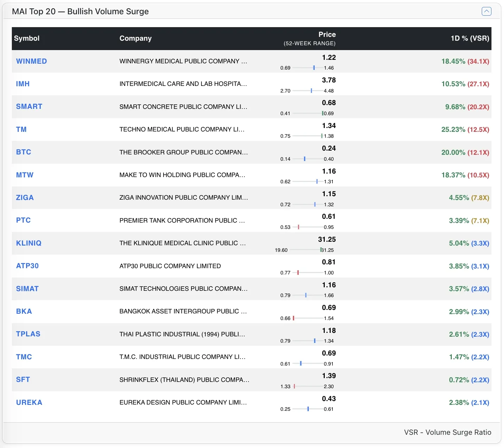Select WINNERGY MEDICAL PUBLIC COMPANY text

coord(183,61)
